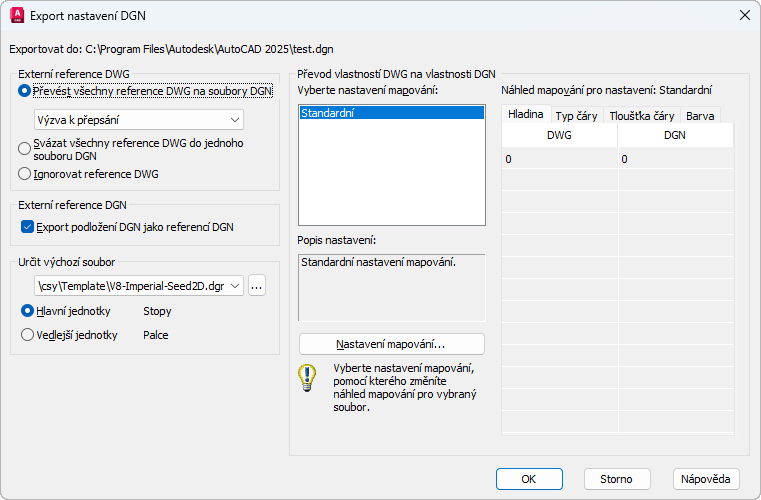Select 'Převést všechny reference DWG' radio option
This screenshot has height=500, width=761.
click(25, 91)
